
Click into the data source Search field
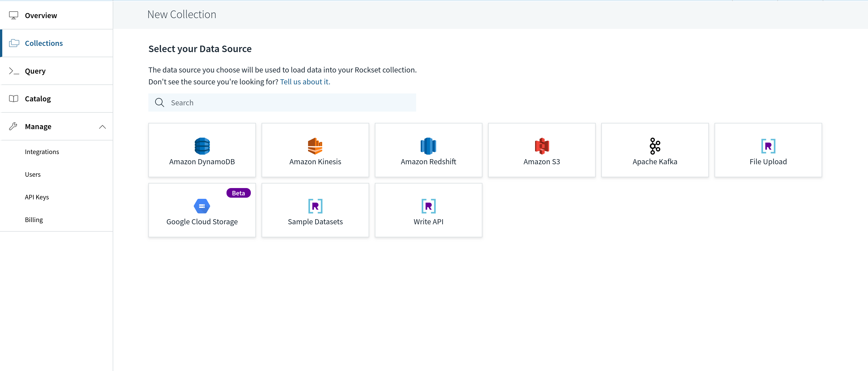pos(282,103)
